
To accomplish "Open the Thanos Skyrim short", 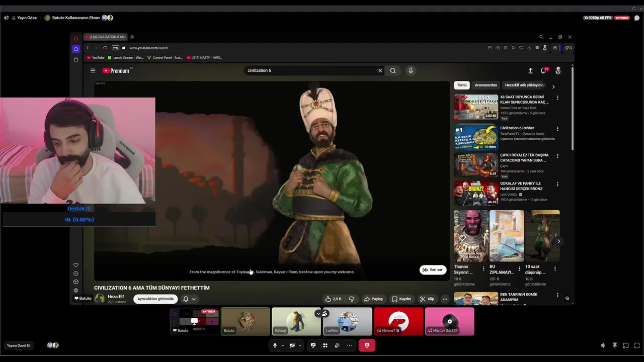I will pyautogui.click(x=471, y=236).
